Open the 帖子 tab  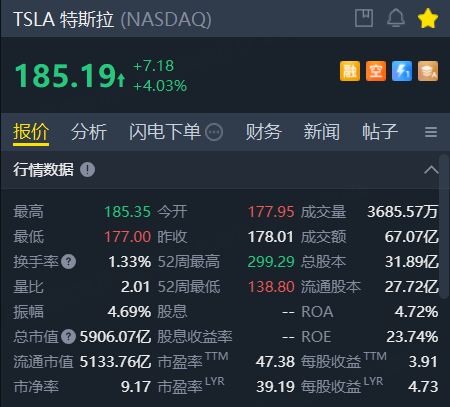(380, 132)
